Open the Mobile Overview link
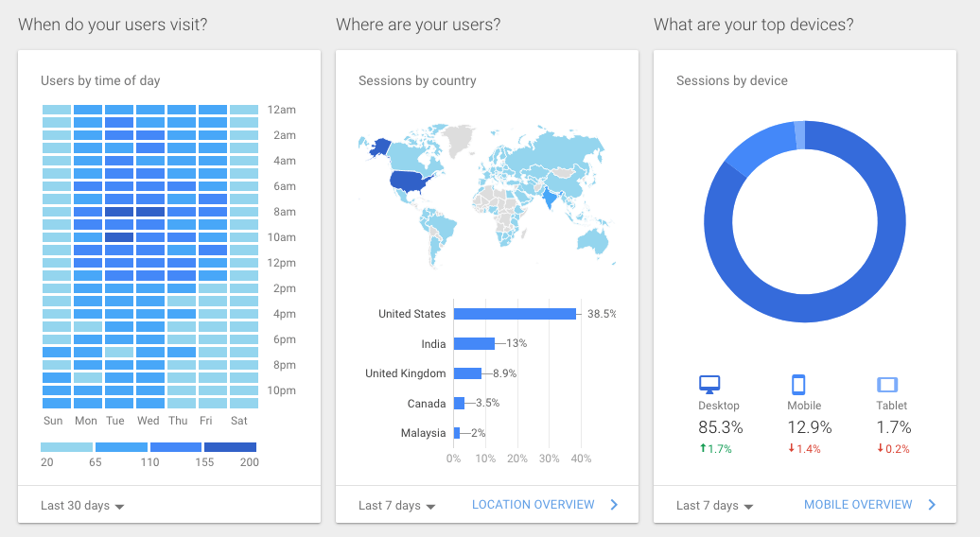This screenshot has width=980, height=537. [858, 505]
